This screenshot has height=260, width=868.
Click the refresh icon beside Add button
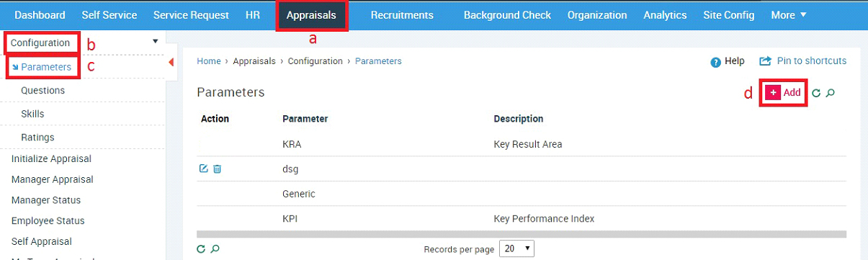pos(816,93)
